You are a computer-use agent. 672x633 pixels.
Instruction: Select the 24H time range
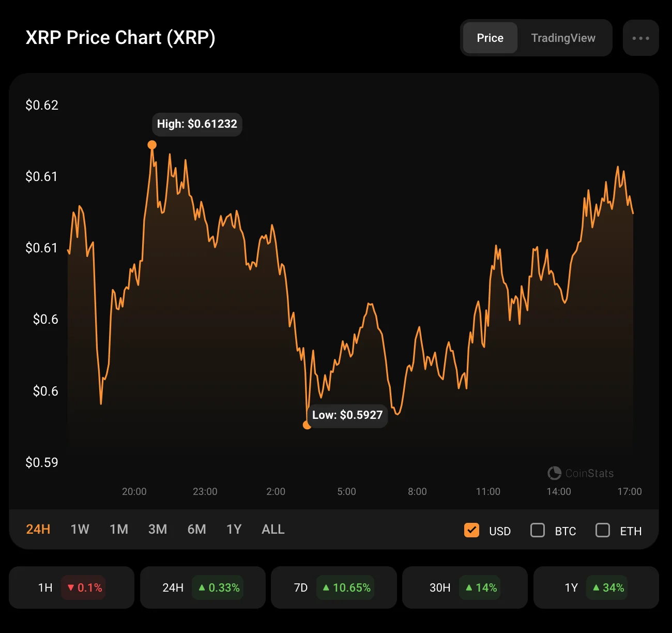(38, 529)
